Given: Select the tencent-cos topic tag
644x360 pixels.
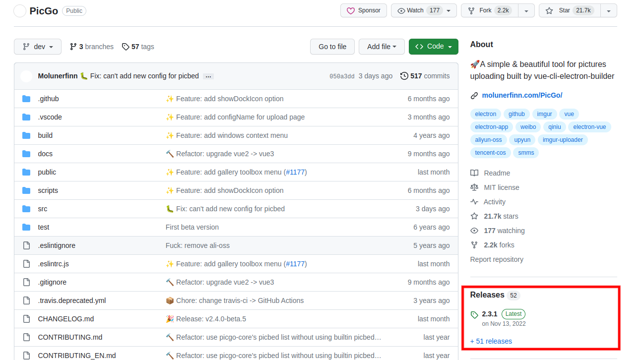Looking at the screenshot, I should pos(490,153).
